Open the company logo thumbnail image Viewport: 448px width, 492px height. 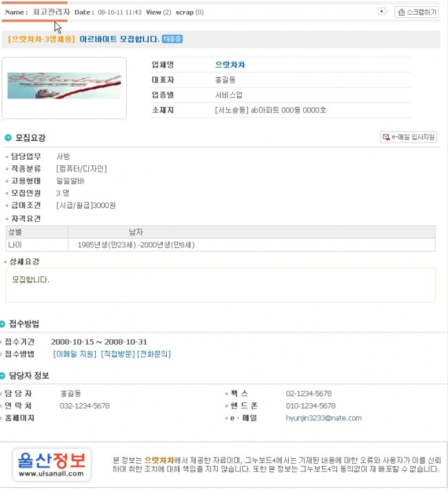pos(64,86)
